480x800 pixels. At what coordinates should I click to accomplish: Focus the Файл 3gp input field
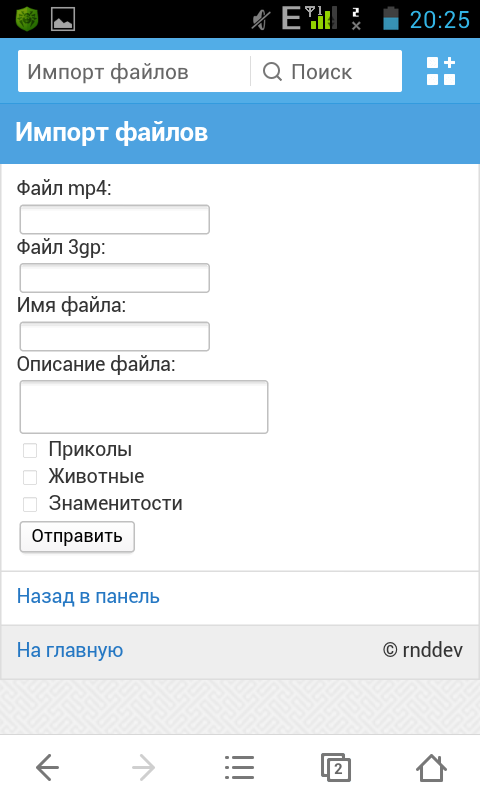115,278
